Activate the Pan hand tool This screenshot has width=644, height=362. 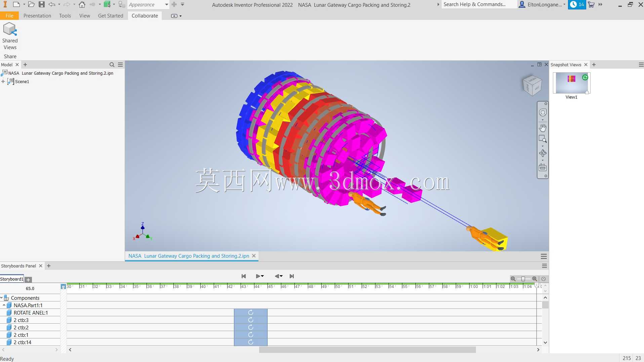(543, 128)
